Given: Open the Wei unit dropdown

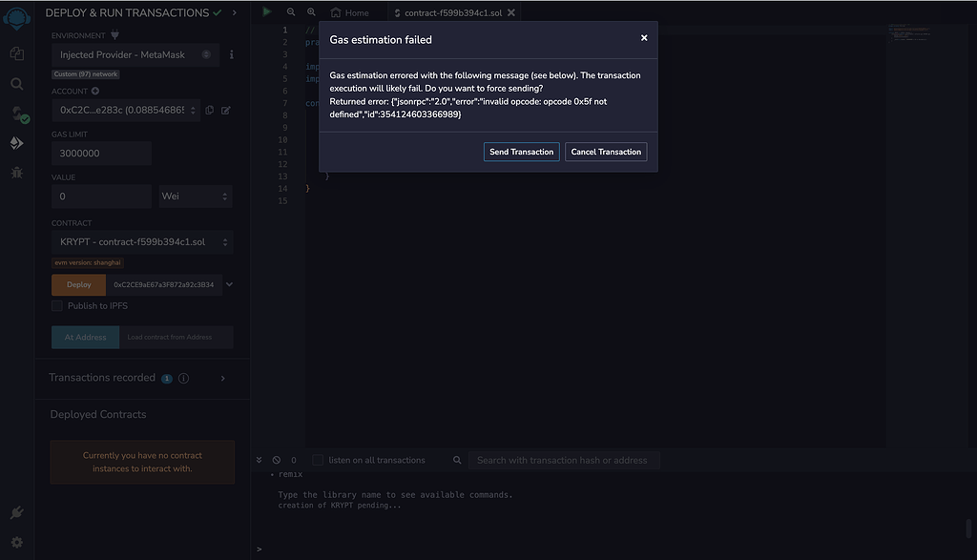Looking at the screenshot, I should coord(196,196).
